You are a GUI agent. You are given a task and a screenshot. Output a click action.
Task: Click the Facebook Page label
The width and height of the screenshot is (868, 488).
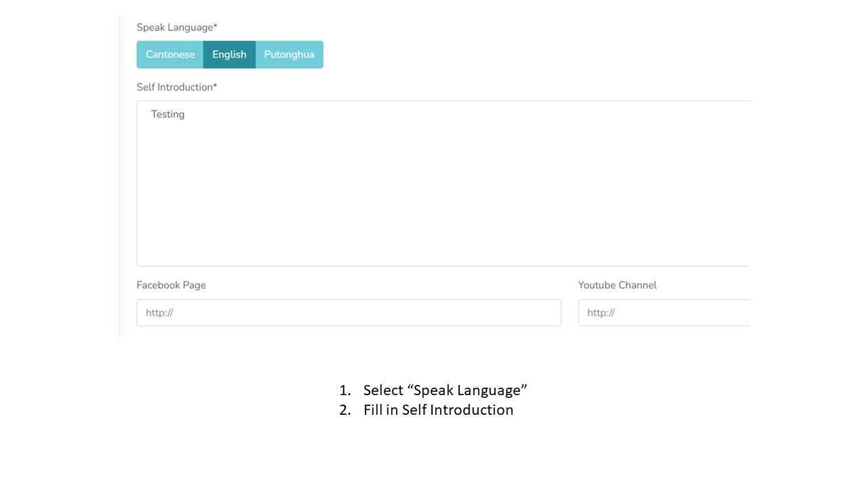(x=171, y=285)
